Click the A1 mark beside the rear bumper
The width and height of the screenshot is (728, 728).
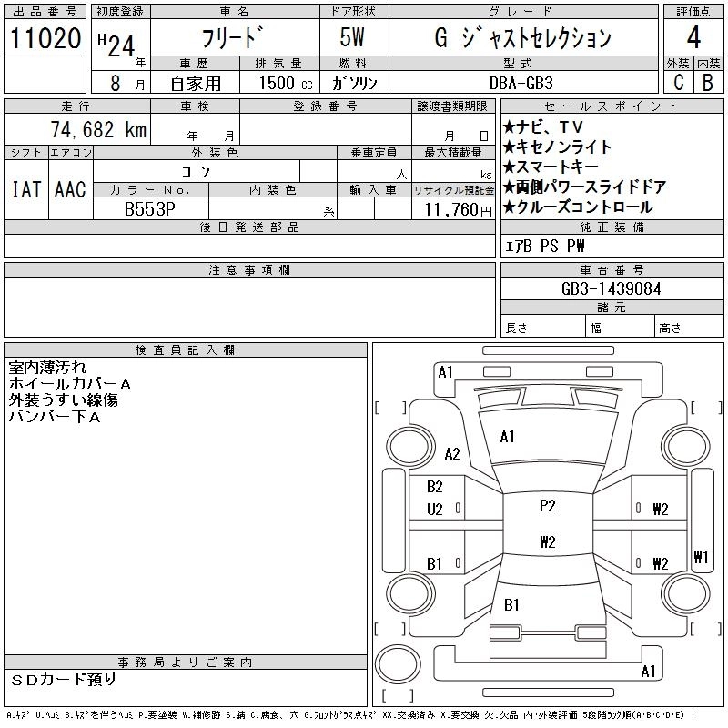coord(648,671)
